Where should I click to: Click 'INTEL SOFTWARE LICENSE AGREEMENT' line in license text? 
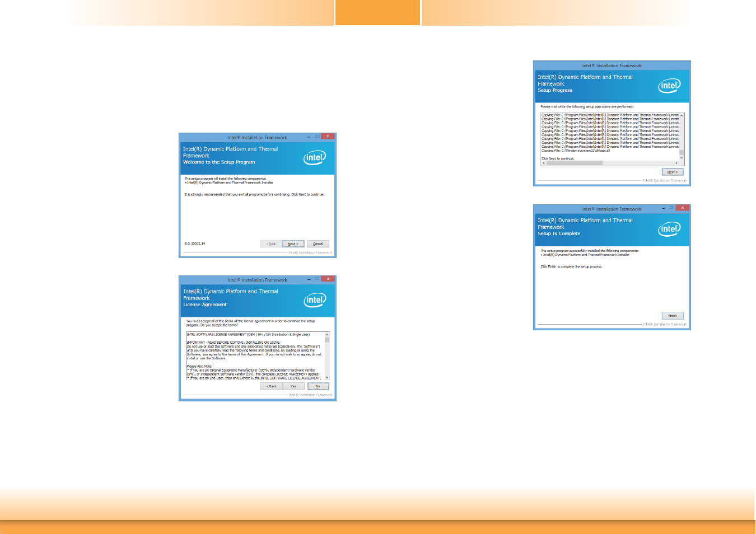(248, 335)
